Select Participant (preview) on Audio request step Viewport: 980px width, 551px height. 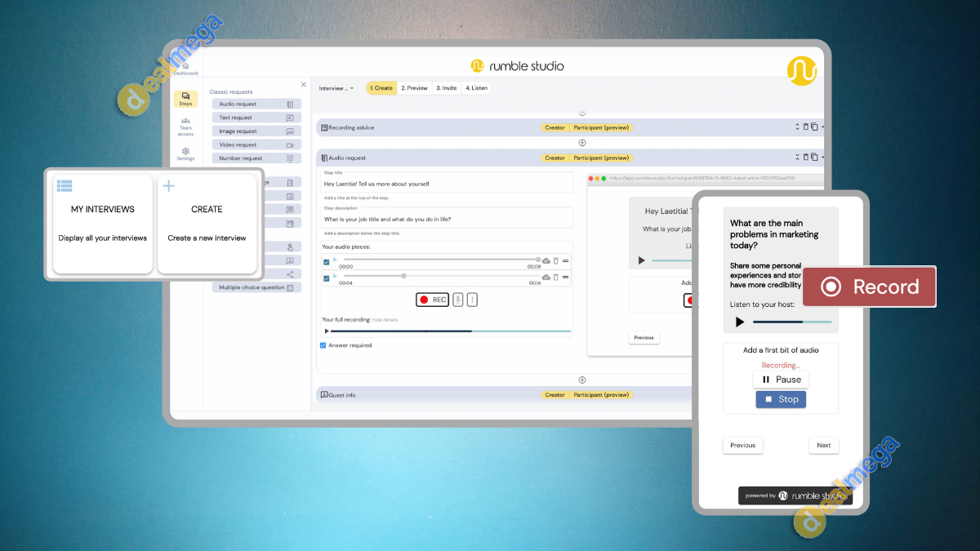(602, 158)
